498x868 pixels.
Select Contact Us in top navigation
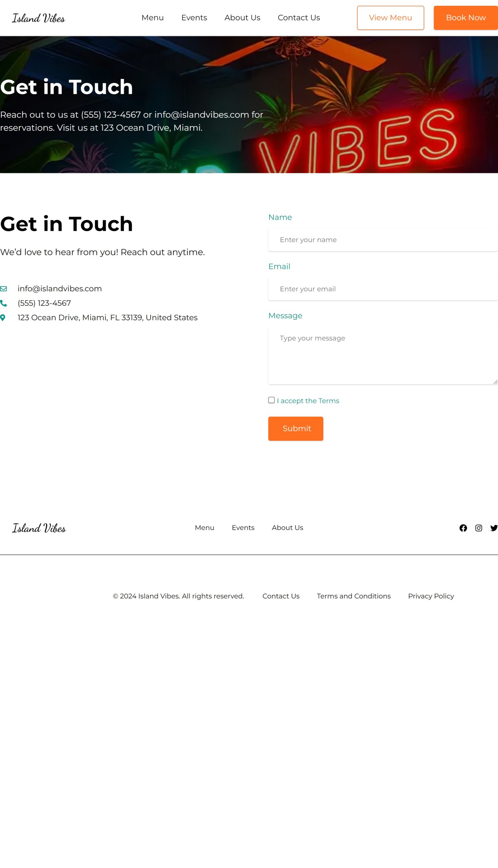(299, 18)
